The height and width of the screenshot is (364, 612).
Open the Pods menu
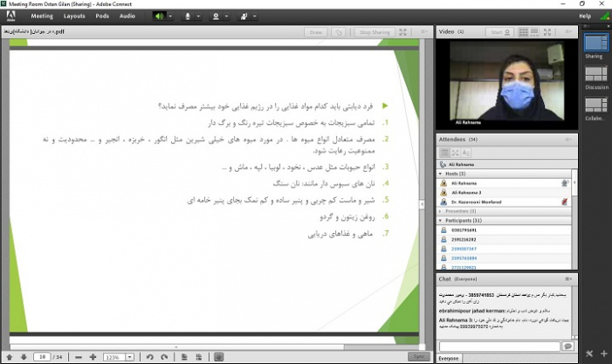point(103,16)
